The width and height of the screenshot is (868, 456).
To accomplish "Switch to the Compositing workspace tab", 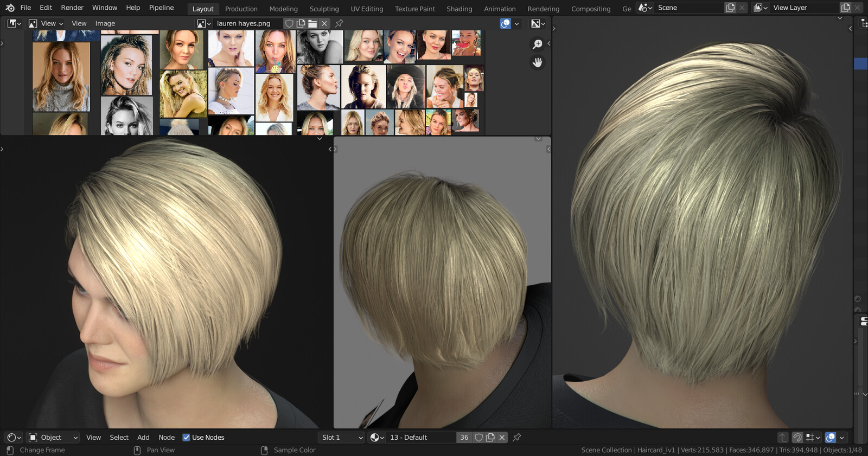I will (x=591, y=9).
